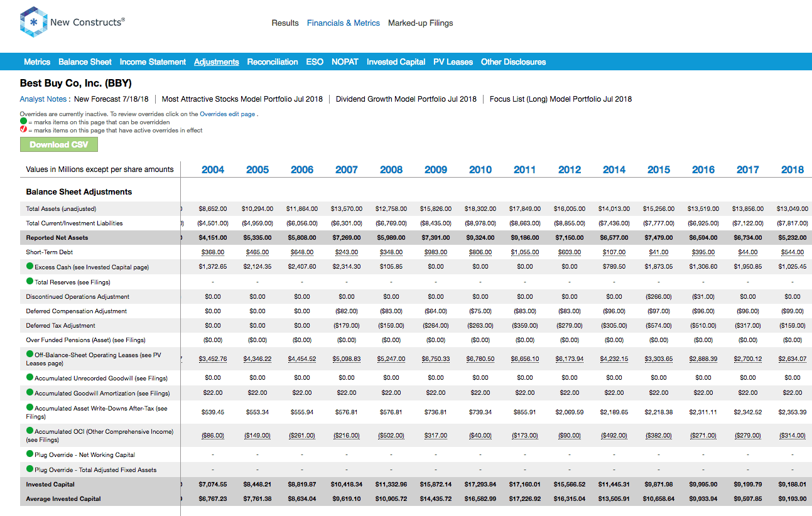Click the 2018 column header
The image size is (812, 516).
click(x=793, y=169)
